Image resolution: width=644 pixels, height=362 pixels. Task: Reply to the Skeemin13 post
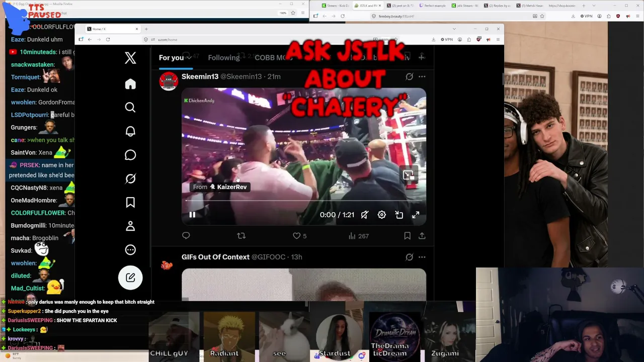tap(186, 235)
